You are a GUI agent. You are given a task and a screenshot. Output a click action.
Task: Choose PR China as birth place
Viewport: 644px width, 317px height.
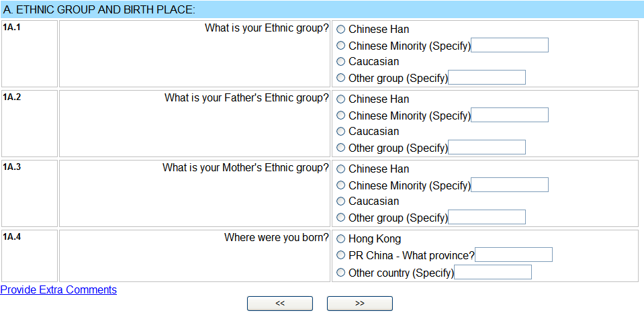(341, 255)
